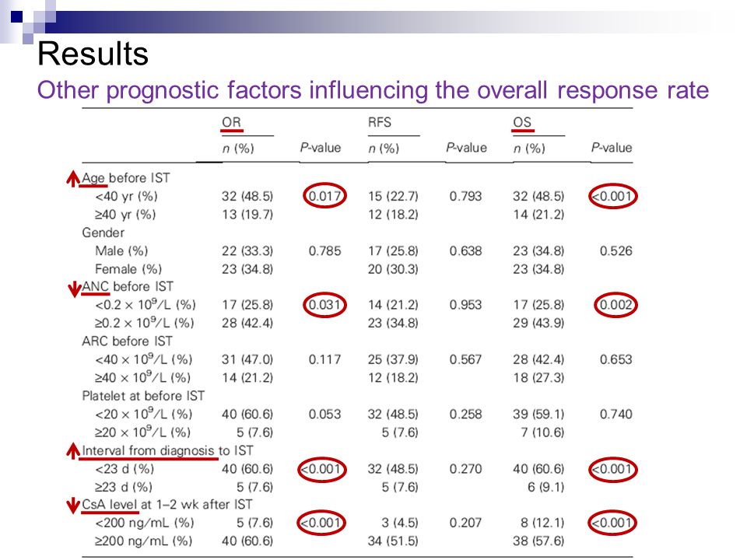Click the P-value '0.638' cell
Viewport: 747px width, 560px height.
(x=465, y=250)
